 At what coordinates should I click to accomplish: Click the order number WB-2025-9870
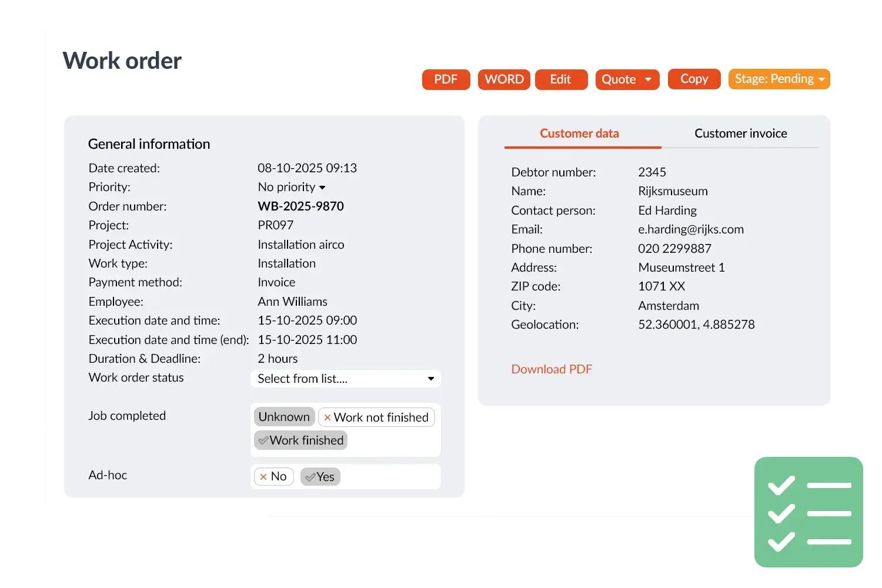point(300,206)
